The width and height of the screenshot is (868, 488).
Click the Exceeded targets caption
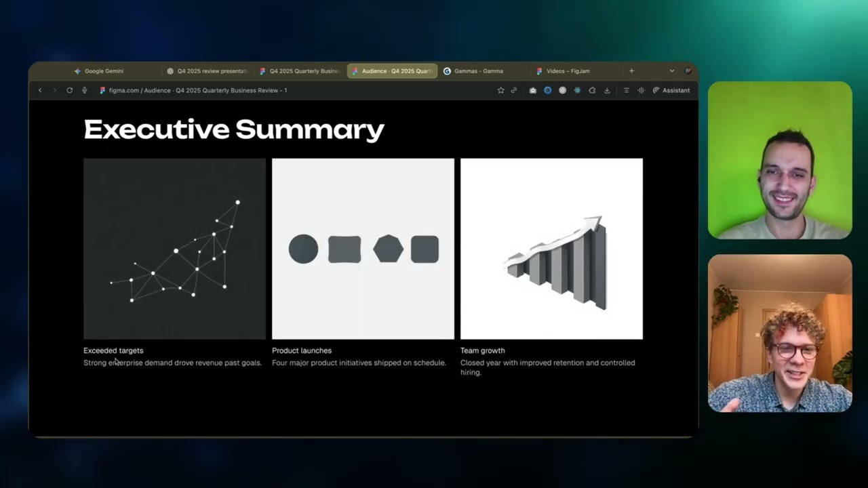pyautogui.click(x=113, y=350)
